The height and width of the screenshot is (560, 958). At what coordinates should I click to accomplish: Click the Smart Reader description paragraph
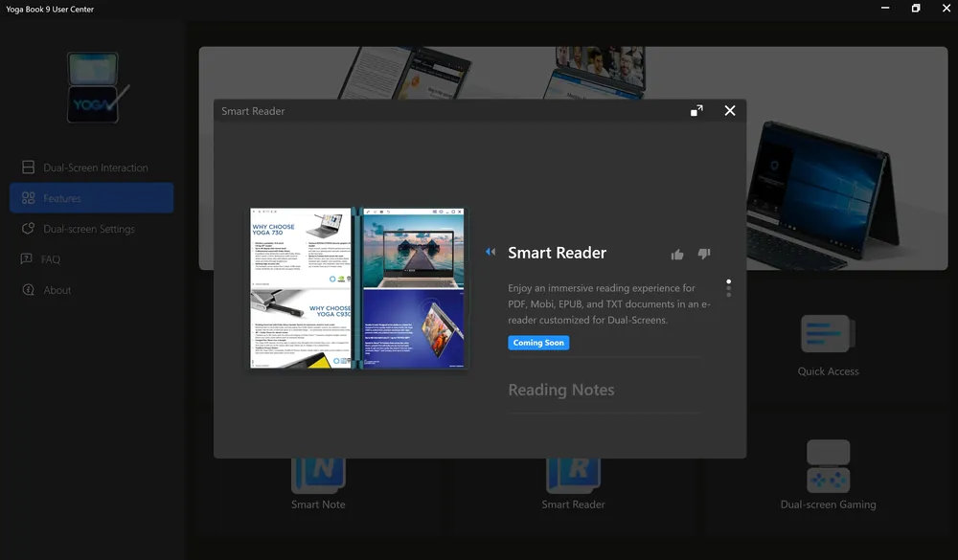(609, 304)
